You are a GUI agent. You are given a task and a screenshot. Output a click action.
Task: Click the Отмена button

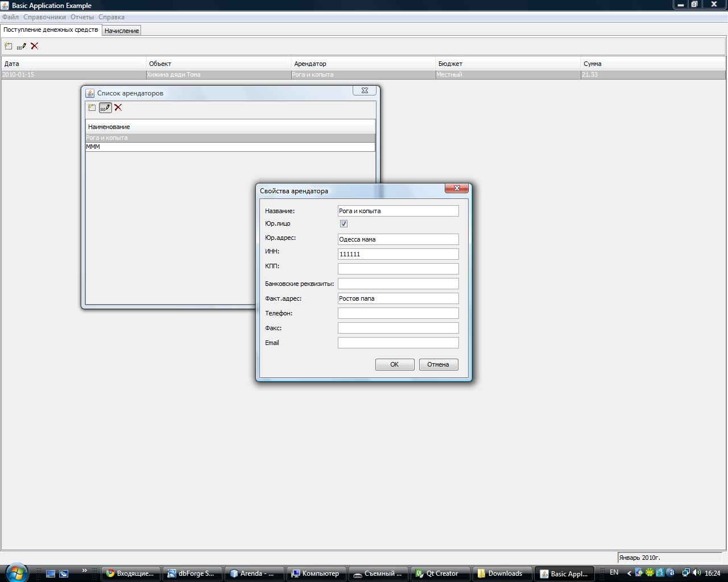438,364
